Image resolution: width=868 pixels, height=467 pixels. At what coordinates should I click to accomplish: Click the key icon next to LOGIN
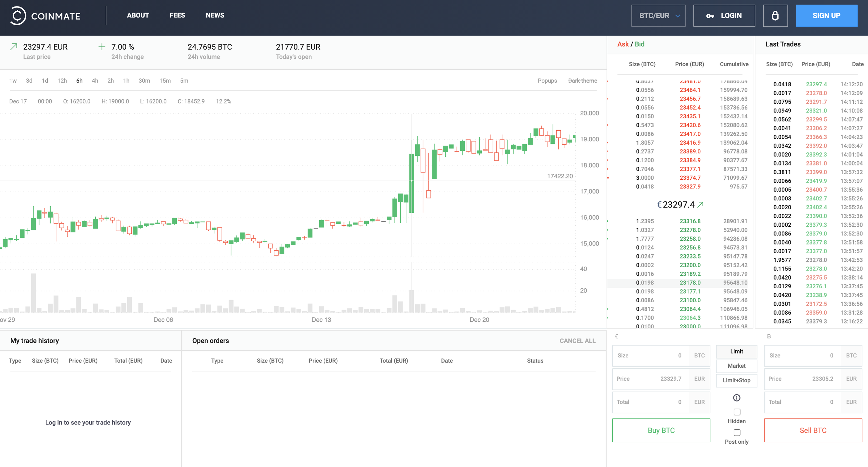tap(710, 16)
